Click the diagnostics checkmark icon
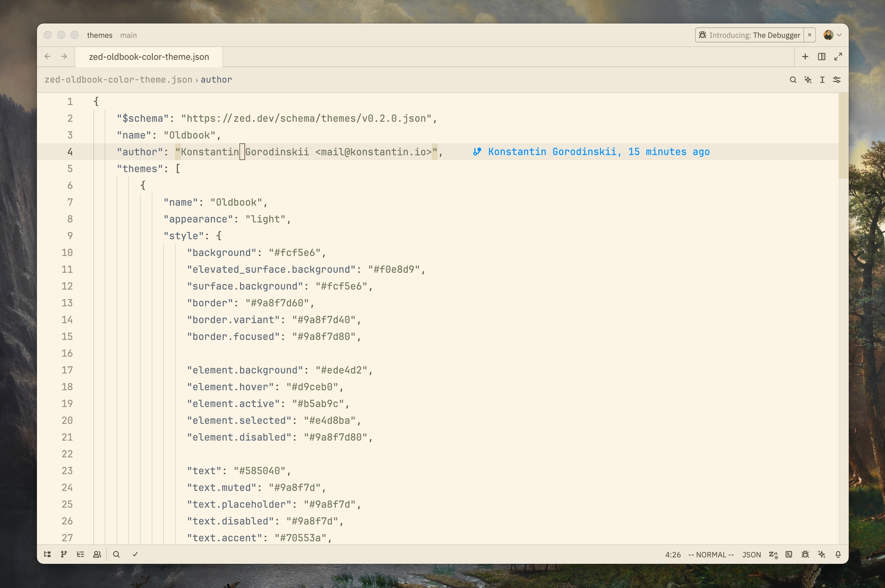The width and height of the screenshot is (885, 588). [135, 554]
